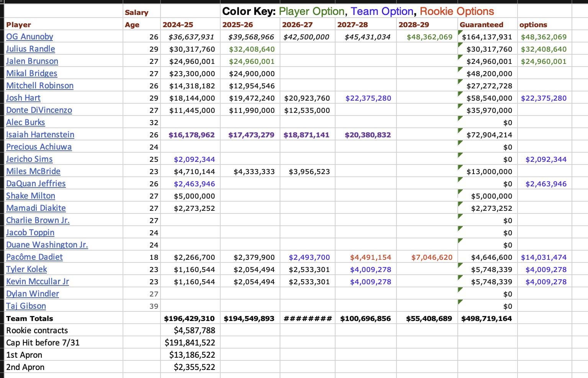The height and width of the screenshot is (378, 588).
Task: Select the Team Totals guaranteed sum $498,719,164
Action: click(486, 318)
